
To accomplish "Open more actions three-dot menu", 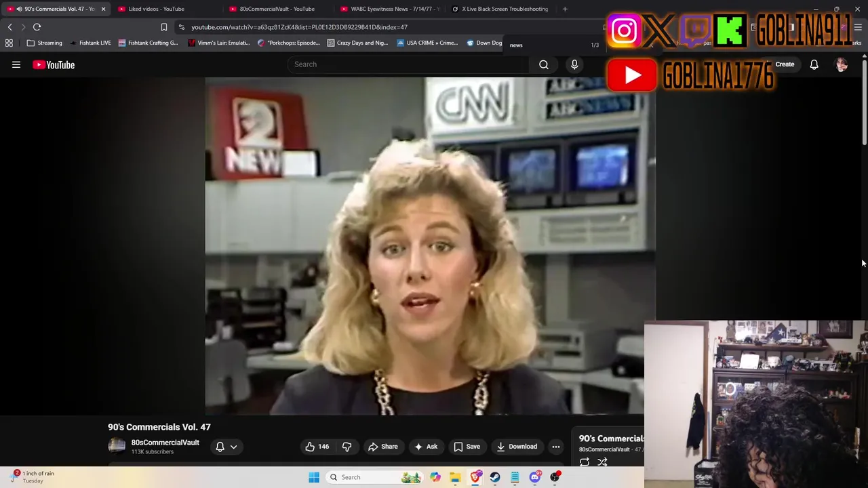I will 556,447.
